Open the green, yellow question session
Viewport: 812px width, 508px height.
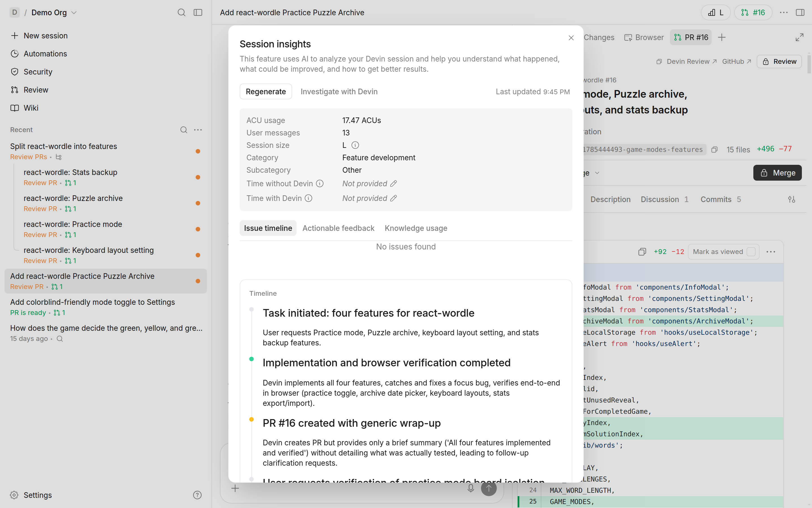[105, 333]
